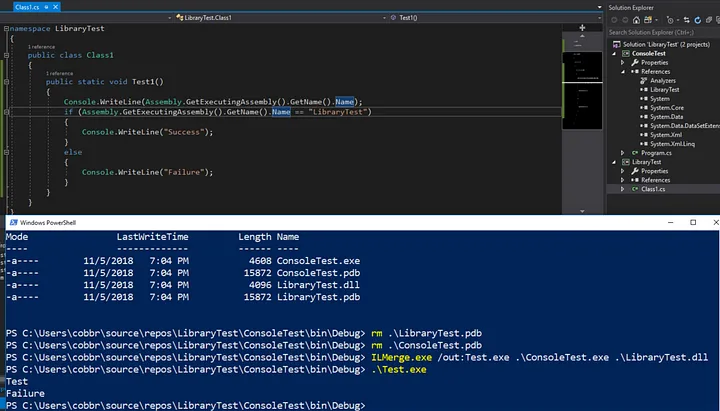Image resolution: width=720 pixels, height=411 pixels.
Task: Click the Analyzers icon under References
Action: tap(644, 80)
